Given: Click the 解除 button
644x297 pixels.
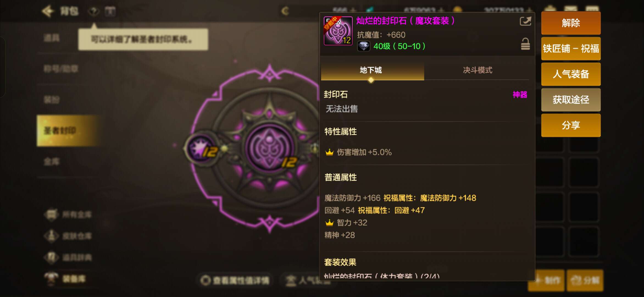Looking at the screenshot, I should 571,23.
